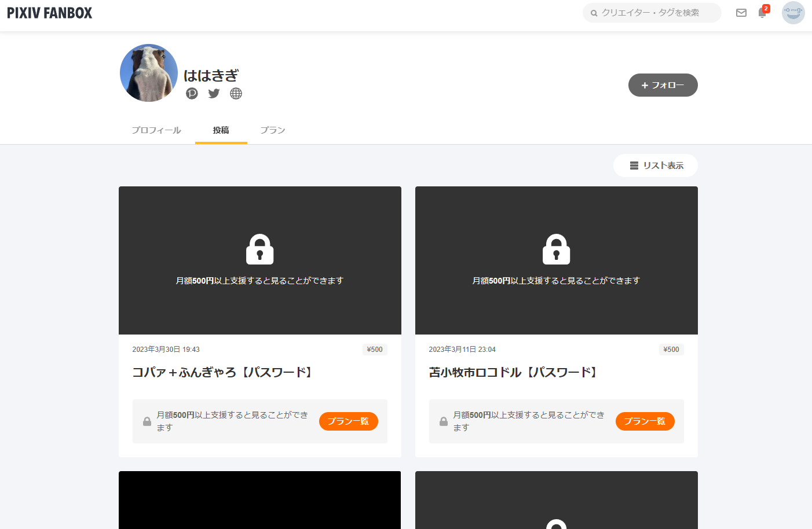Open the プラン tab
This screenshot has height=529, width=812.
[272, 130]
